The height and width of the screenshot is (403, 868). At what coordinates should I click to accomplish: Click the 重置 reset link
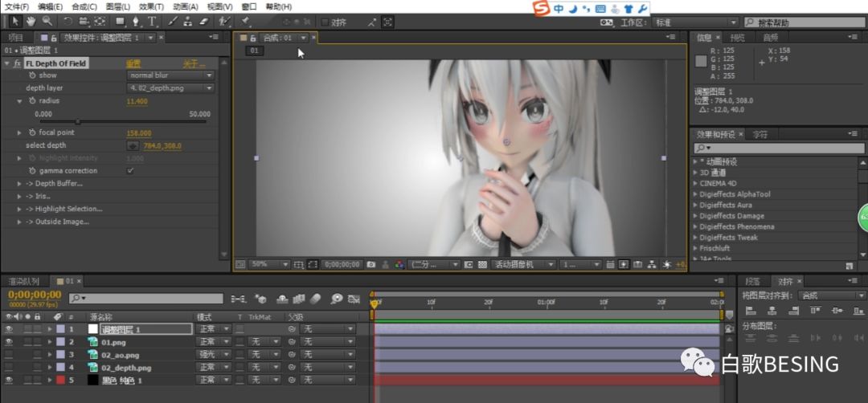click(133, 63)
